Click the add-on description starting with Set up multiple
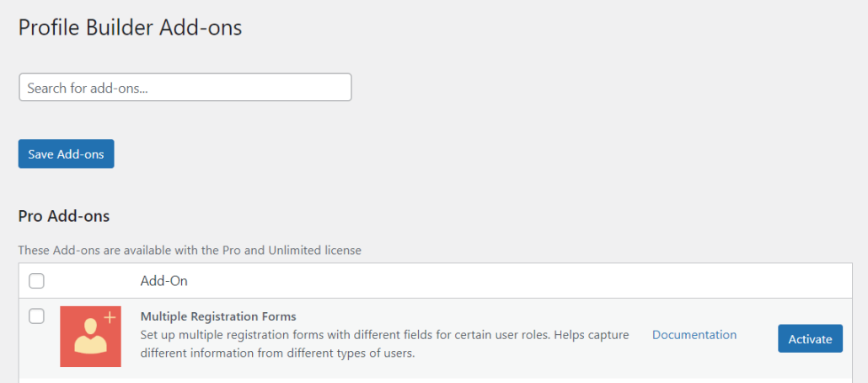This screenshot has width=868, height=383. pos(384,335)
